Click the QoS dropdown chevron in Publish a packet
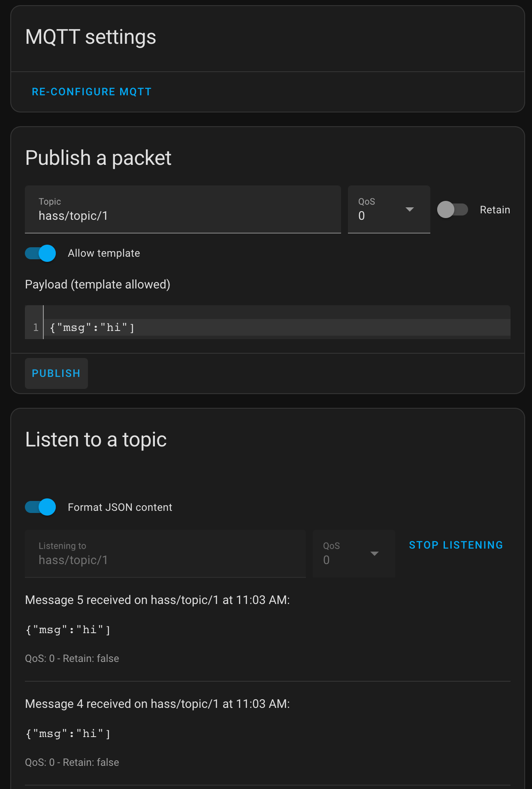532x789 pixels. pos(410,210)
